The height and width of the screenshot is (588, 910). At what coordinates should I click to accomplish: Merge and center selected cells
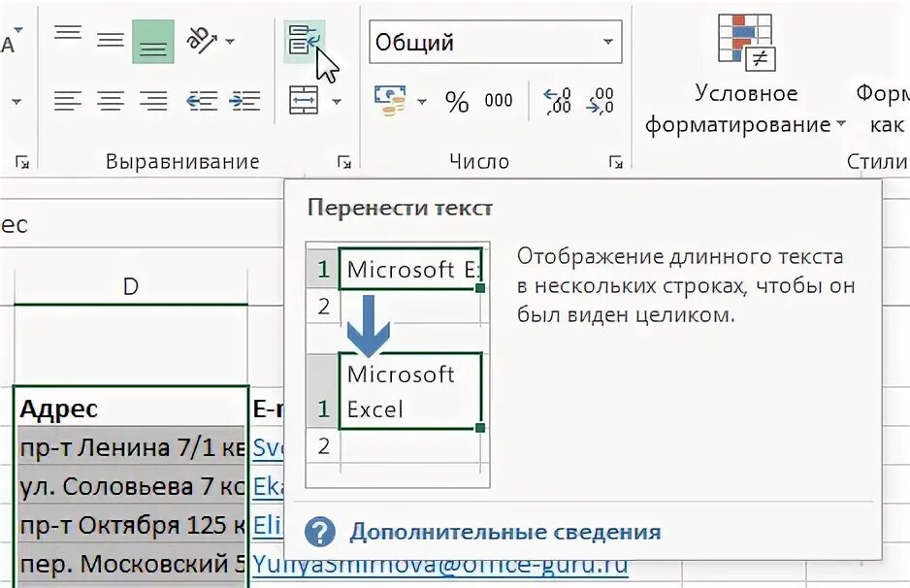click(x=304, y=101)
